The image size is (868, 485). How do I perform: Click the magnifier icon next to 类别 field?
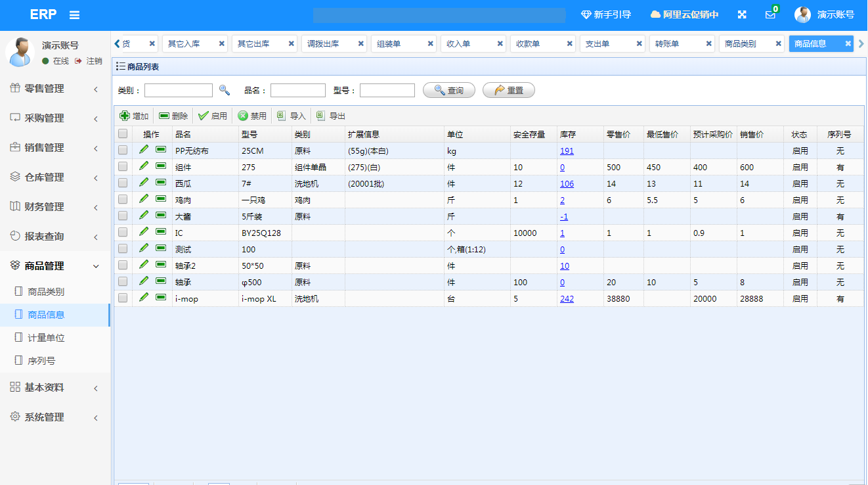point(225,90)
